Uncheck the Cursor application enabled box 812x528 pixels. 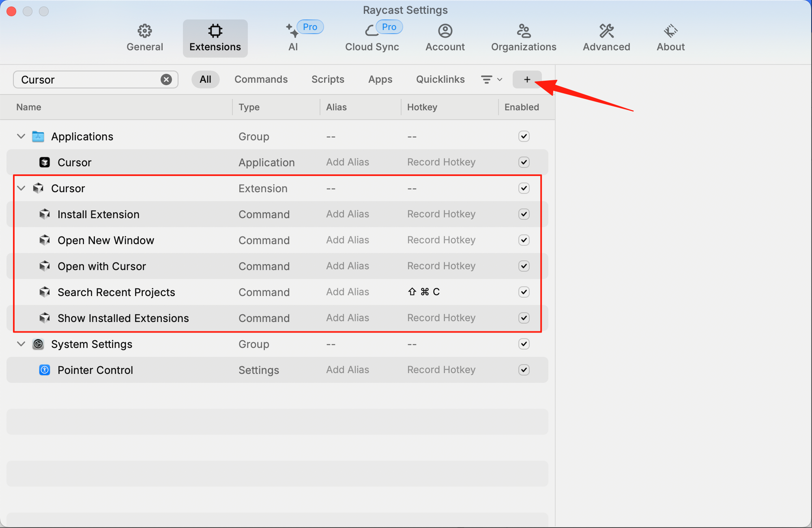524,162
